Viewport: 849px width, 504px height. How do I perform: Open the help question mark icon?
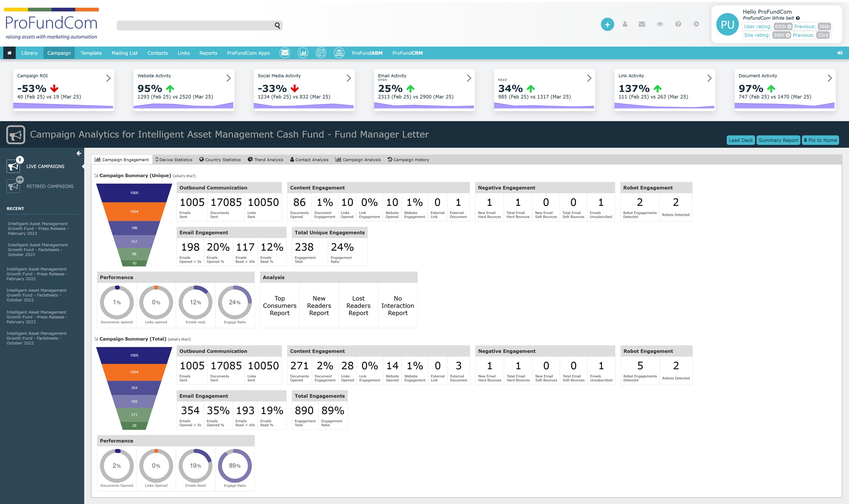[678, 24]
